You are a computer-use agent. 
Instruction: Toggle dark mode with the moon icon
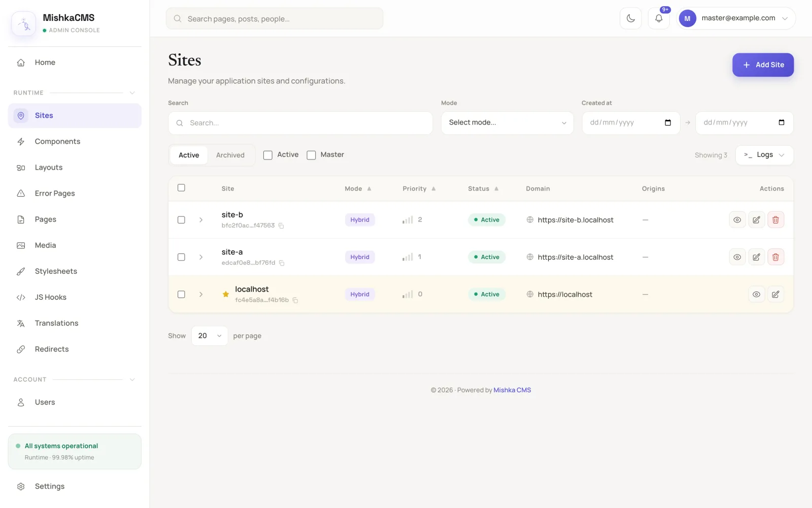coord(630,18)
